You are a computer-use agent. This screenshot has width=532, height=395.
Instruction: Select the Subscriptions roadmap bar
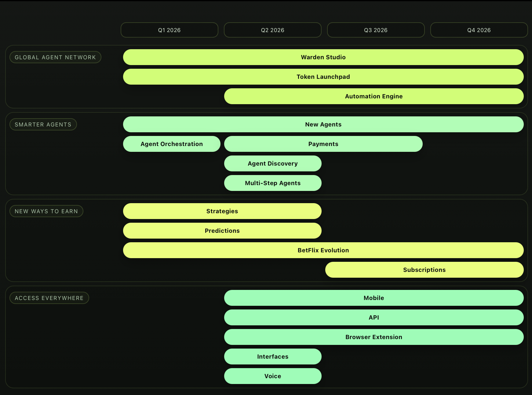[x=425, y=270]
